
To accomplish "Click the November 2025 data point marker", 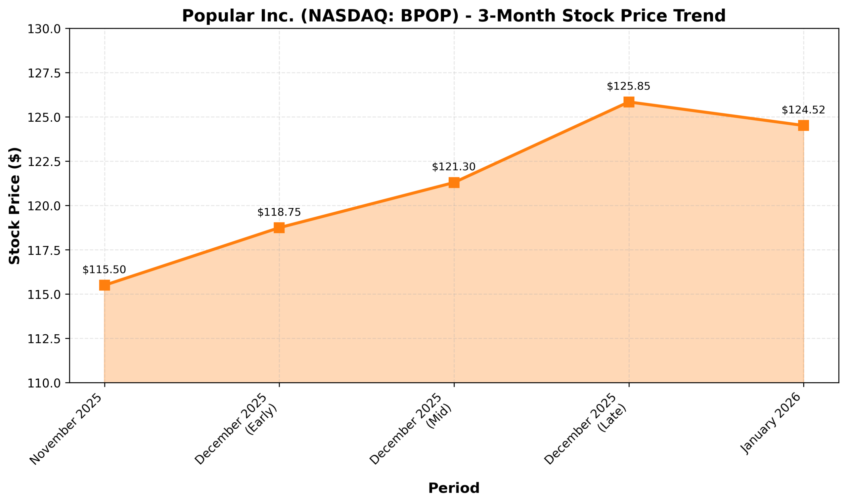I will click(x=104, y=285).
